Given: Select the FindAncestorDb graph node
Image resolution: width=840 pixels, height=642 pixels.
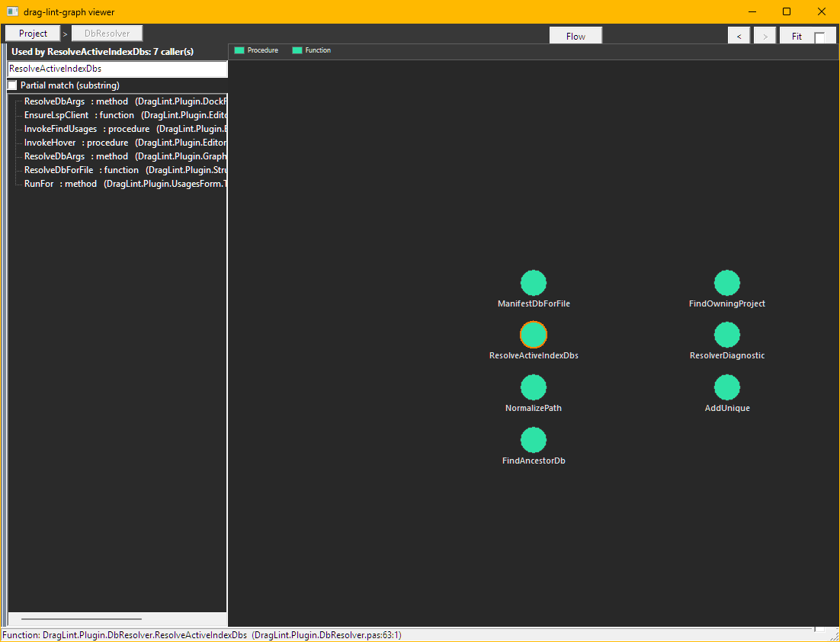Looking at the screenshot, I should [534, 440].
